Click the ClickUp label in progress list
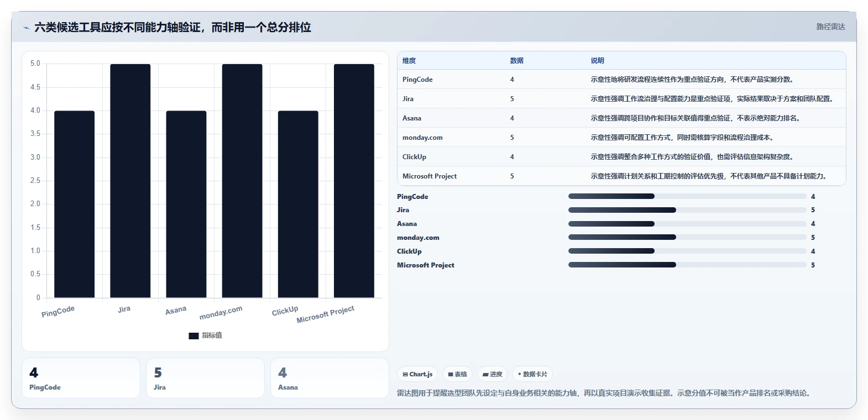The width and height of the screenshot is (868, 420). coord(409,251)
